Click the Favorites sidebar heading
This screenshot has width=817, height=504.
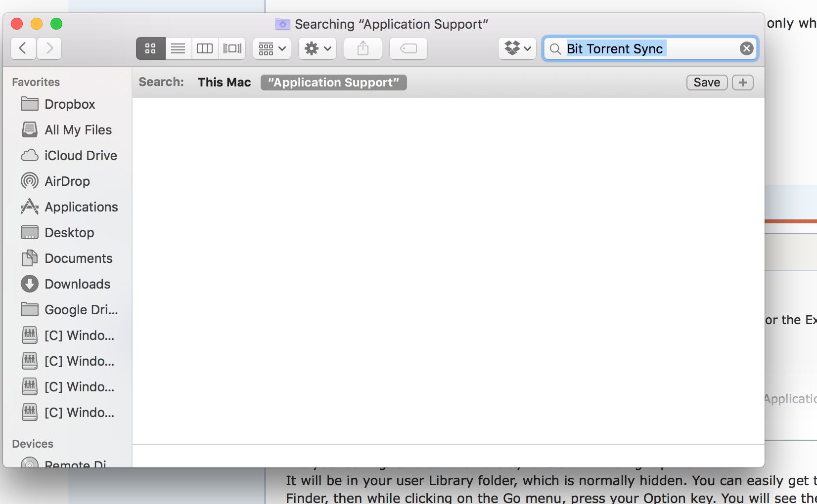(36, 82)
